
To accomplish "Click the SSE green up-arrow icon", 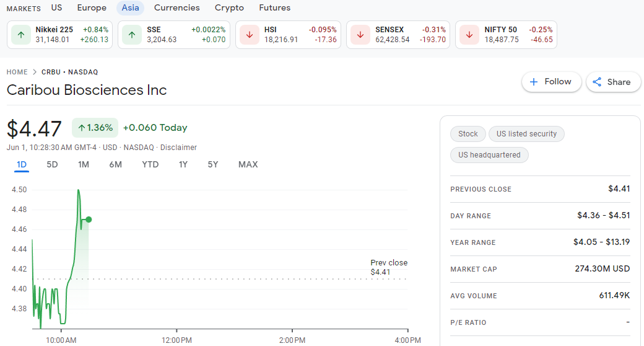I will coord(132,35).
